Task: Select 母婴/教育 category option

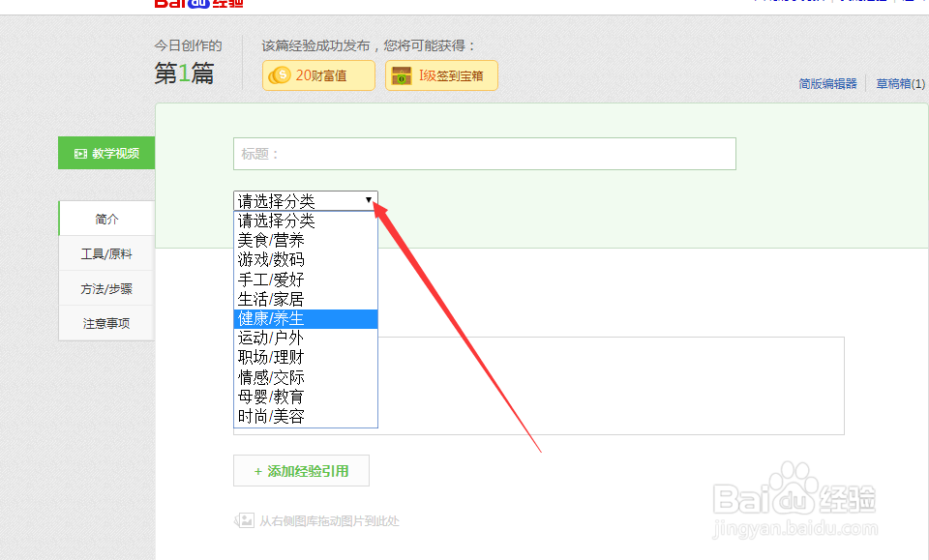Action: point(306,397)
